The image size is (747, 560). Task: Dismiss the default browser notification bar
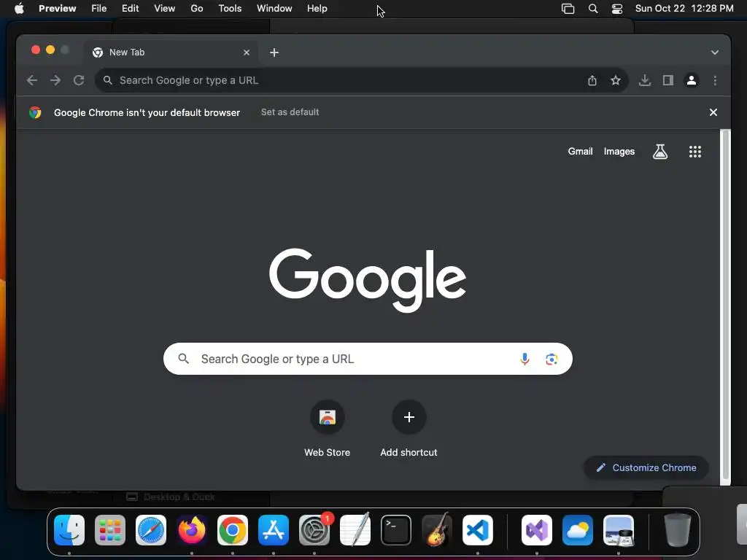coord(713,112)
